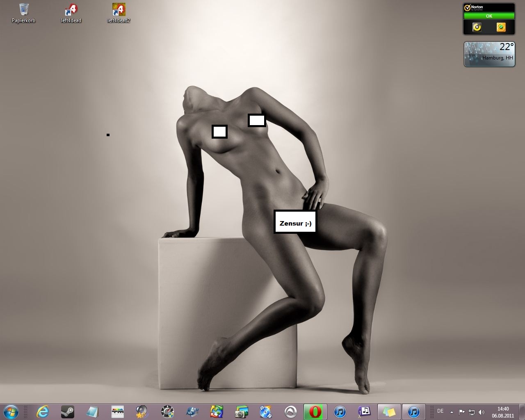525x420 pixels.
Task: Click the purple music note taskbar icon
Action: click(x=364, y=411)
